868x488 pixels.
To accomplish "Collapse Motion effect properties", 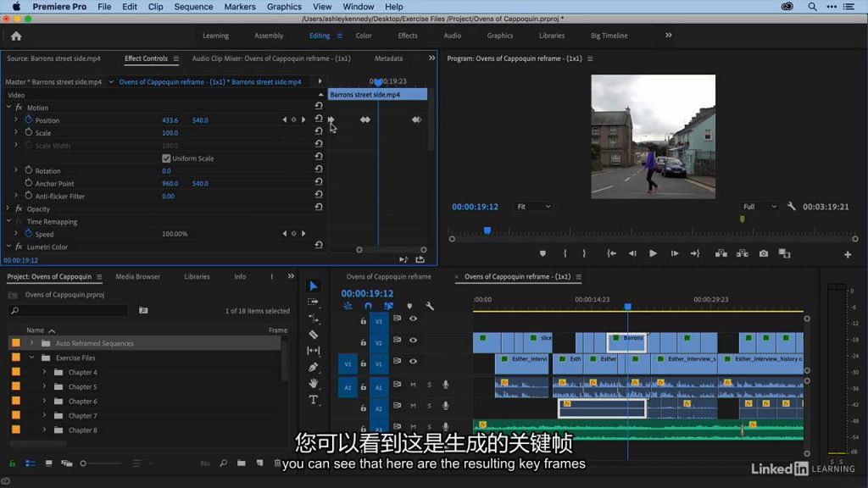I will point(8,107).
